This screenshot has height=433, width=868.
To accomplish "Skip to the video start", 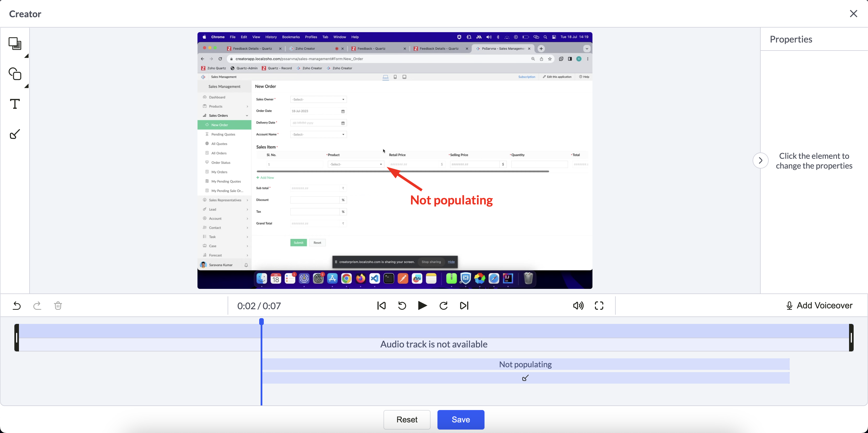I will (381, 306).
